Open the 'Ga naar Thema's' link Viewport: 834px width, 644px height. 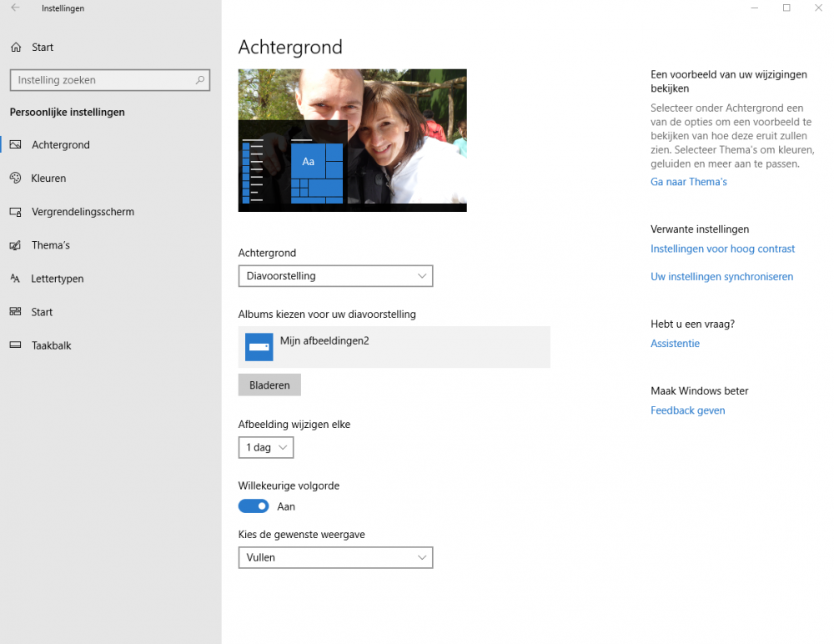tap(688, 182)
